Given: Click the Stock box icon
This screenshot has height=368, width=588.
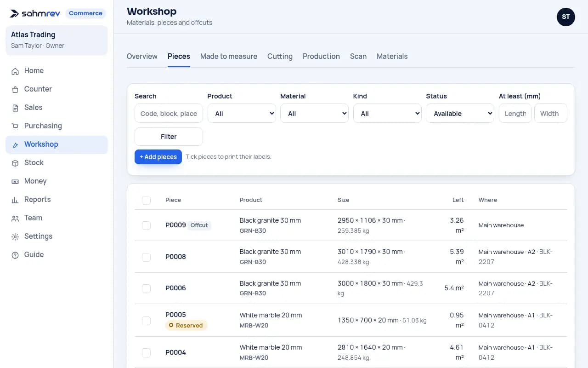Looking at the screenshot, I should point(15,163).
